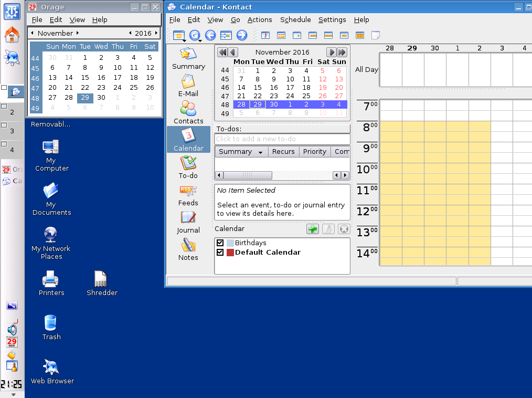
Task: Click the remove calendar X button
Action: [344, 229]
